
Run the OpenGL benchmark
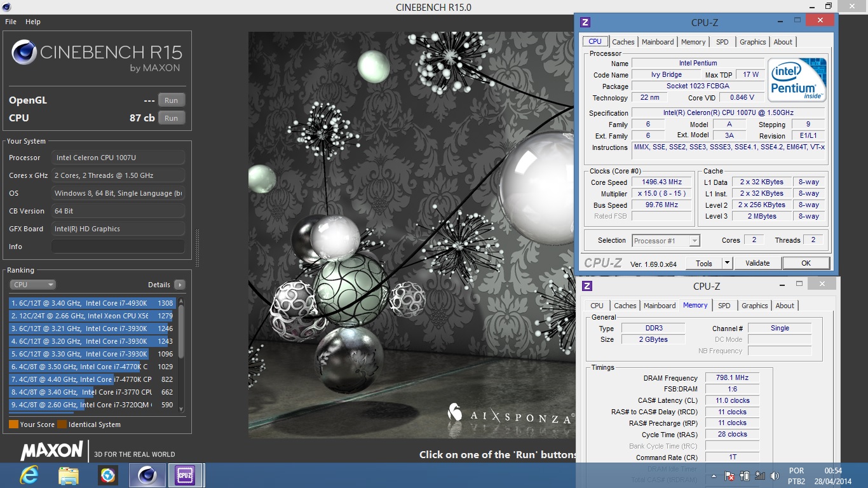172,100
